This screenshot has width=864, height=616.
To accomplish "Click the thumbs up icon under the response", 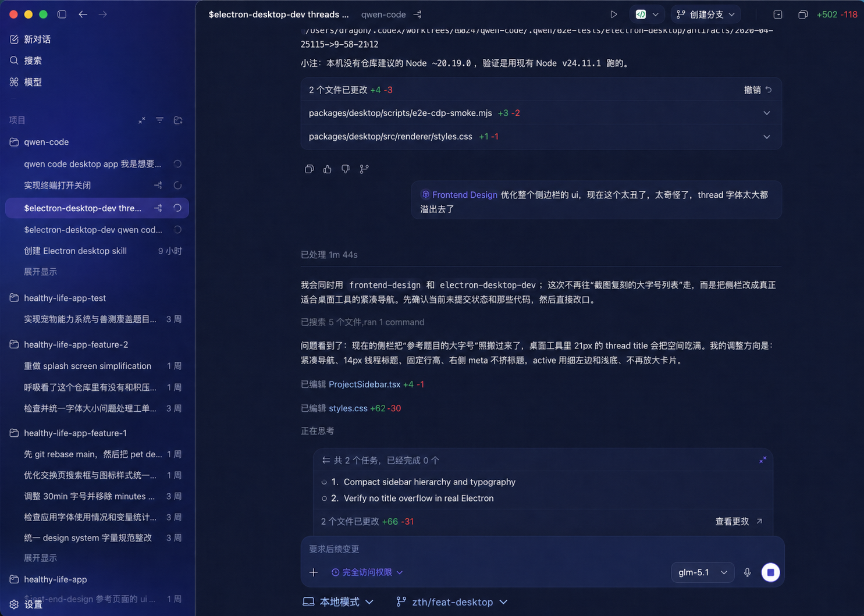I will [328, 169].
